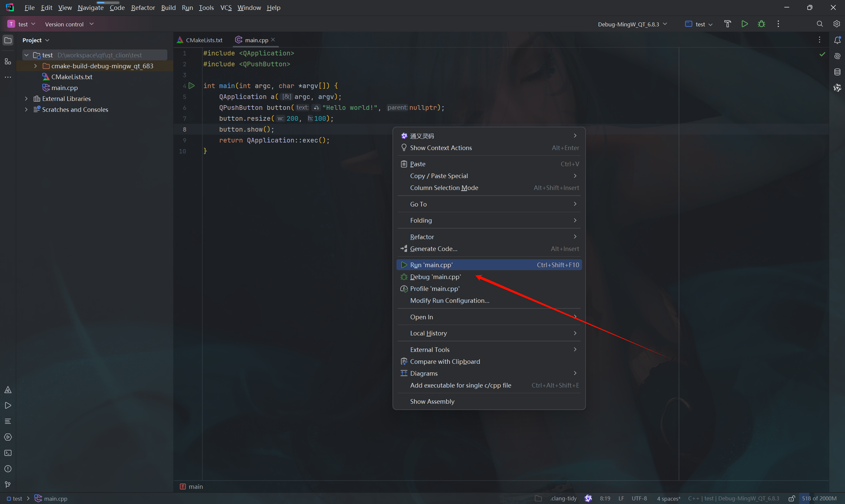Expand the External Libraries node
845x504 pixels.
[x=26, y=99]
